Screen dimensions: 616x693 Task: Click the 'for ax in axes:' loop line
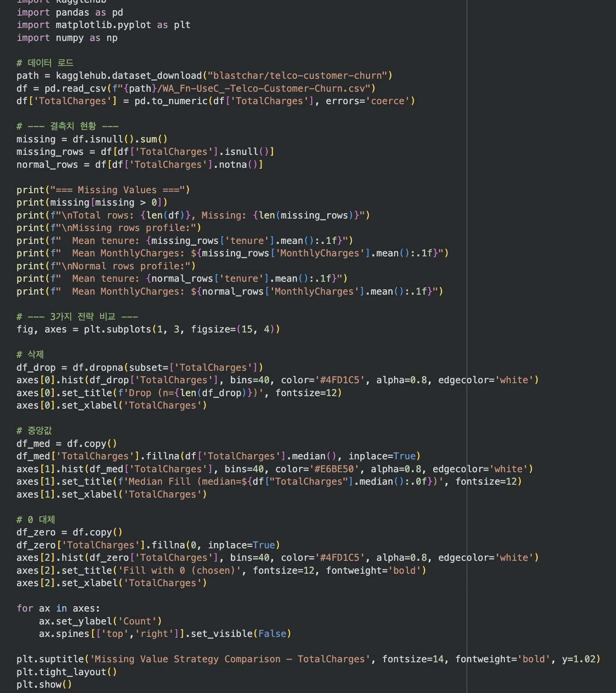(58, 608)
